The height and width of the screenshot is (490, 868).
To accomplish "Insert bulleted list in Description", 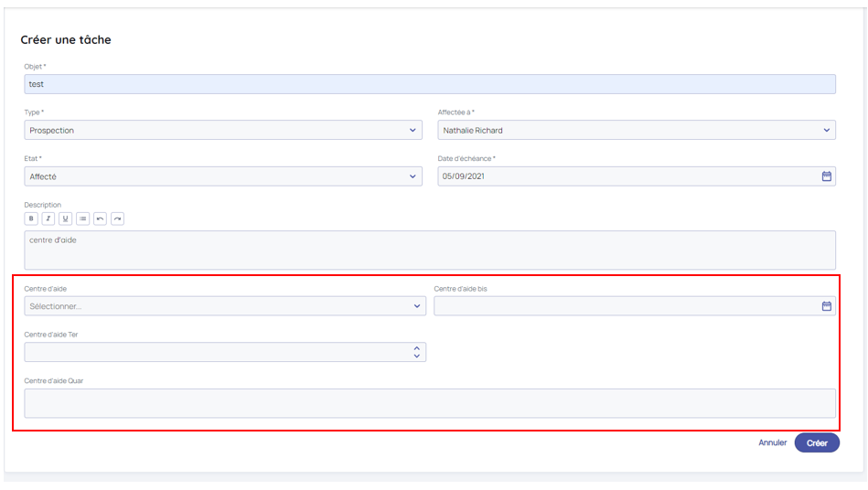I will [82, 218].
